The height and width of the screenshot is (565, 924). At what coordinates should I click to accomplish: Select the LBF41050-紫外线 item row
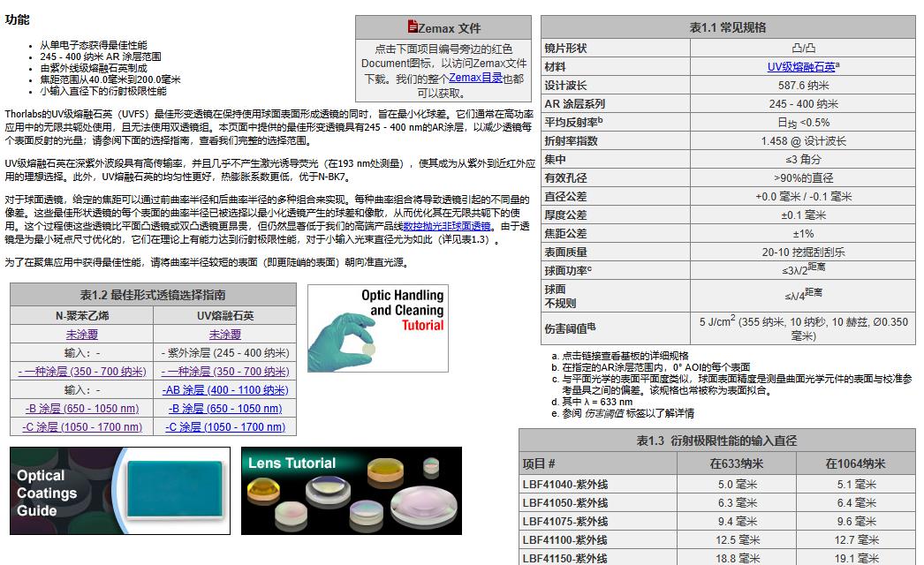(717, 502)
